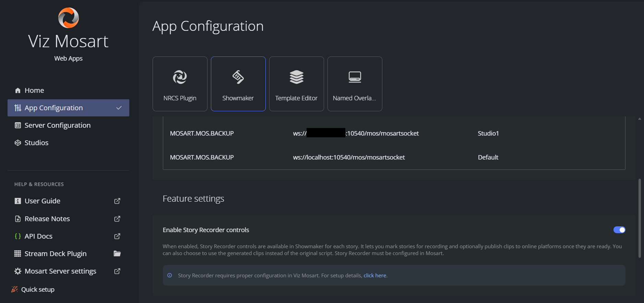Click the Server Configuration list icon

pos(18,125)
